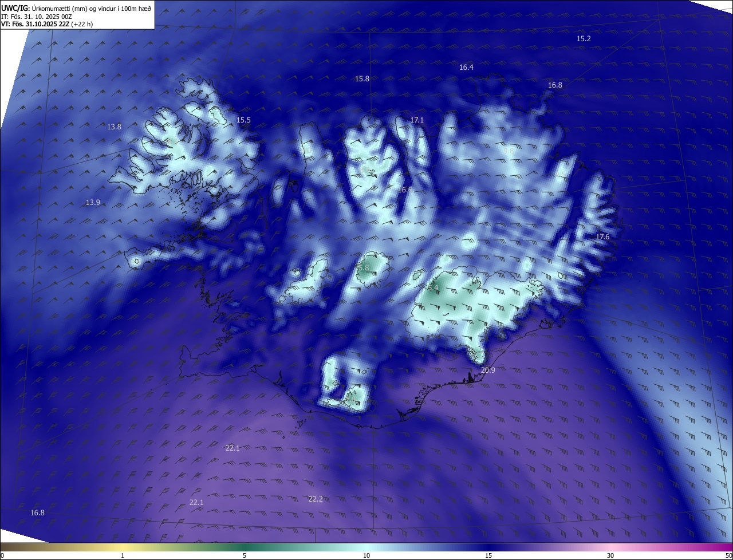The image size is (733, 560).
Task: Click the '50' tick on the colour scale
Action: click(x=728, y=556)
